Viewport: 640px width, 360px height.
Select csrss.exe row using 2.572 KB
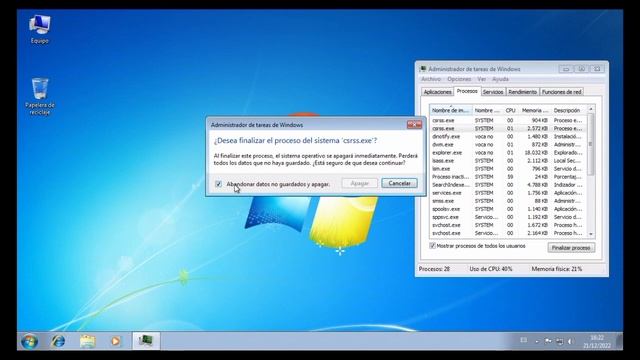(508, 129)
